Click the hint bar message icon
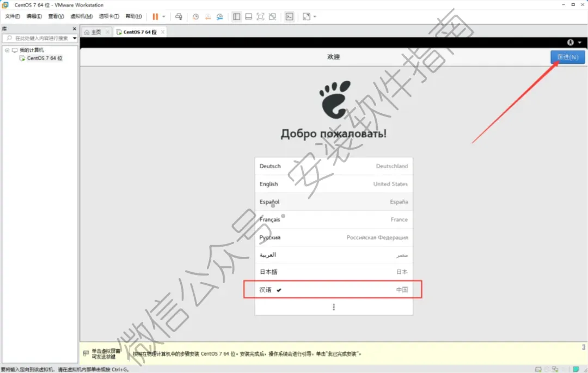 (x=86, y=353)
